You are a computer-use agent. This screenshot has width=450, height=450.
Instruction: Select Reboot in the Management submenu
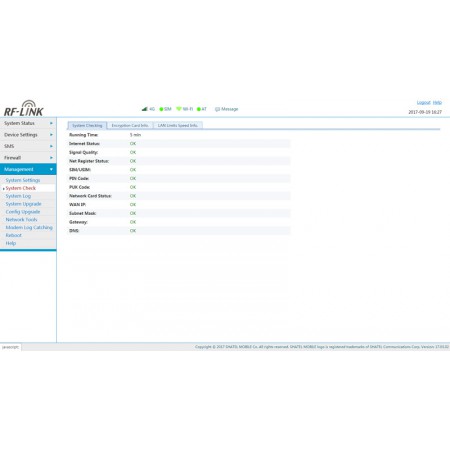pyautogui.click(x=13, y=235)
